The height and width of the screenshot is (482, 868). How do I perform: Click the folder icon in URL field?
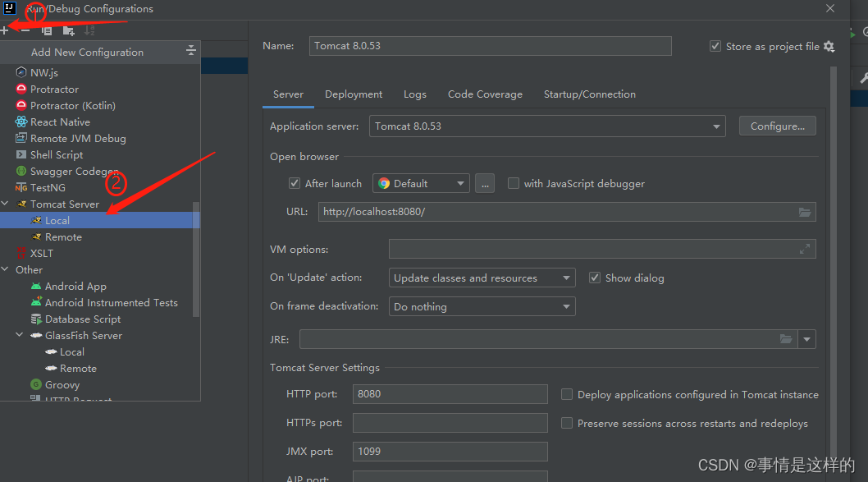[804, 212]
